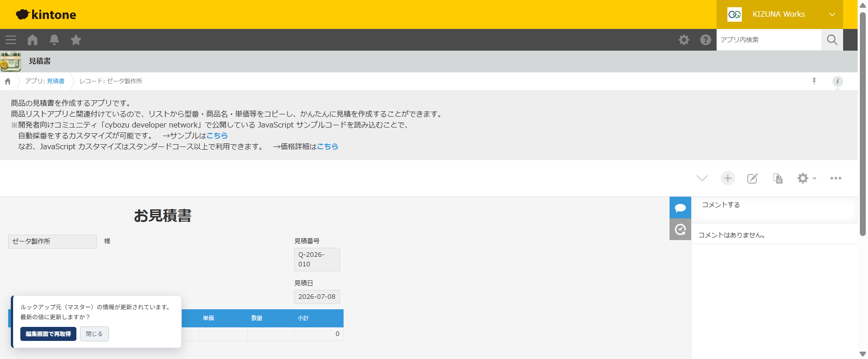The width and height of the screenshot is (868, 359).
Task: Click the お見積書 heading
Action: coord(163,216)
